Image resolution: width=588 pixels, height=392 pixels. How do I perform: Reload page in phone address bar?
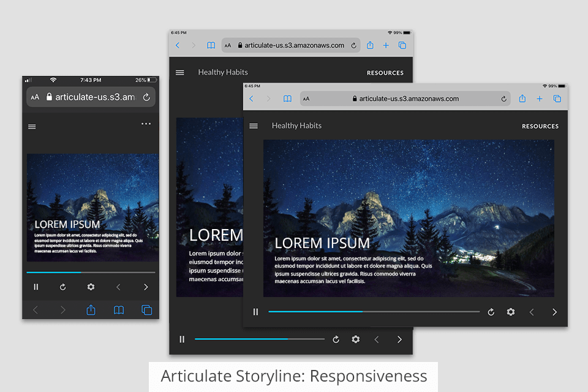tap(146, 97)
